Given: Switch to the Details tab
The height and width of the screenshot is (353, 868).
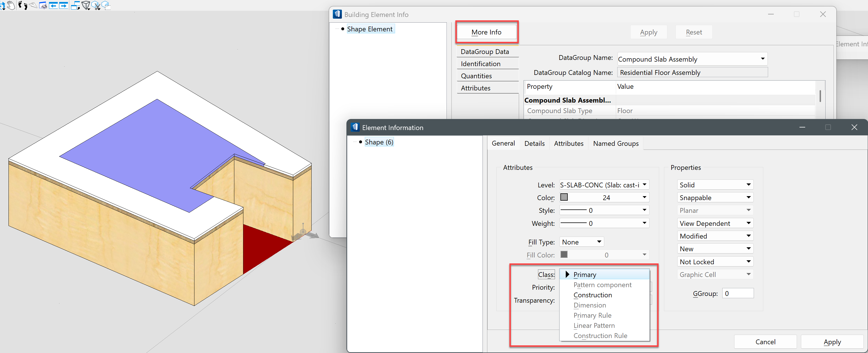Looking at the screenshot, I should coord(534,143).
